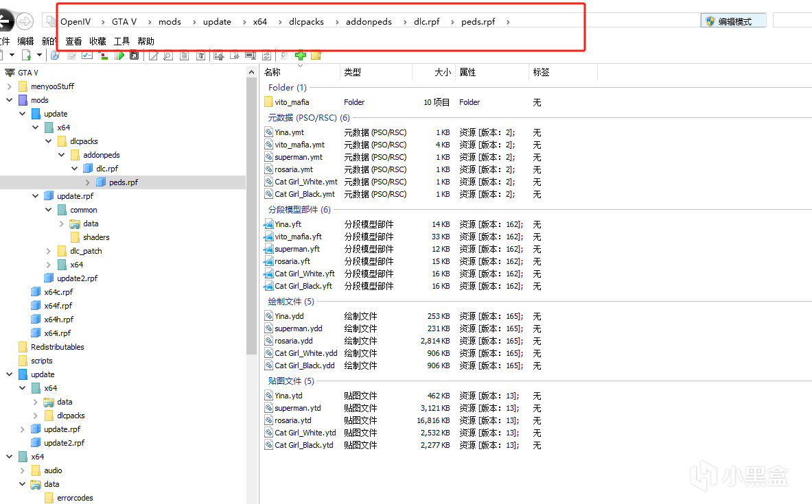
Task: Click the forward navigation arrow
Action: 25,21
